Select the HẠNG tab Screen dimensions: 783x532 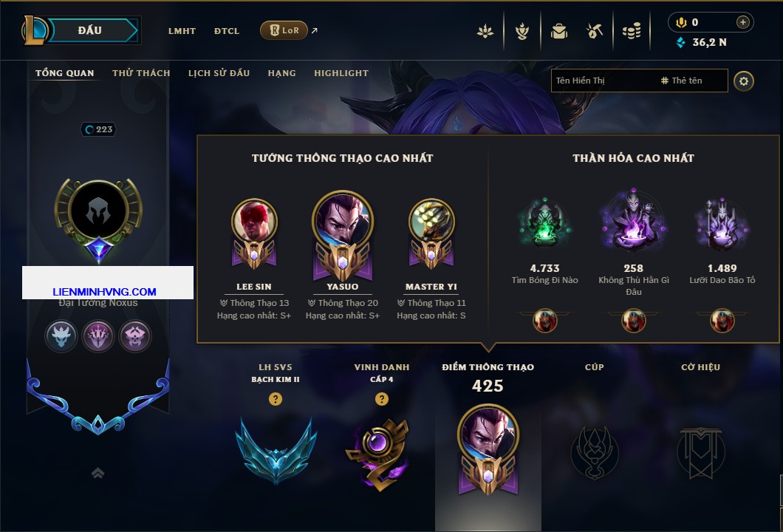[281, 73]
